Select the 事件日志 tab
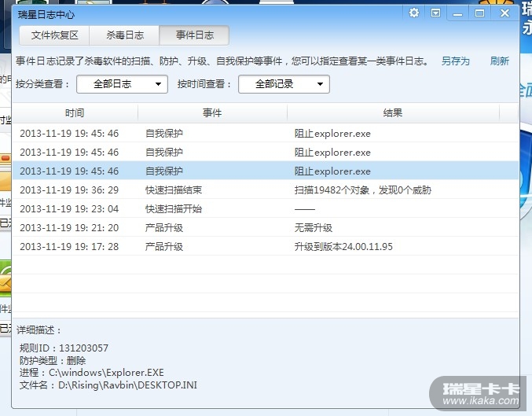The height and width of the screenshot is (416, 532). click(194, 35)
